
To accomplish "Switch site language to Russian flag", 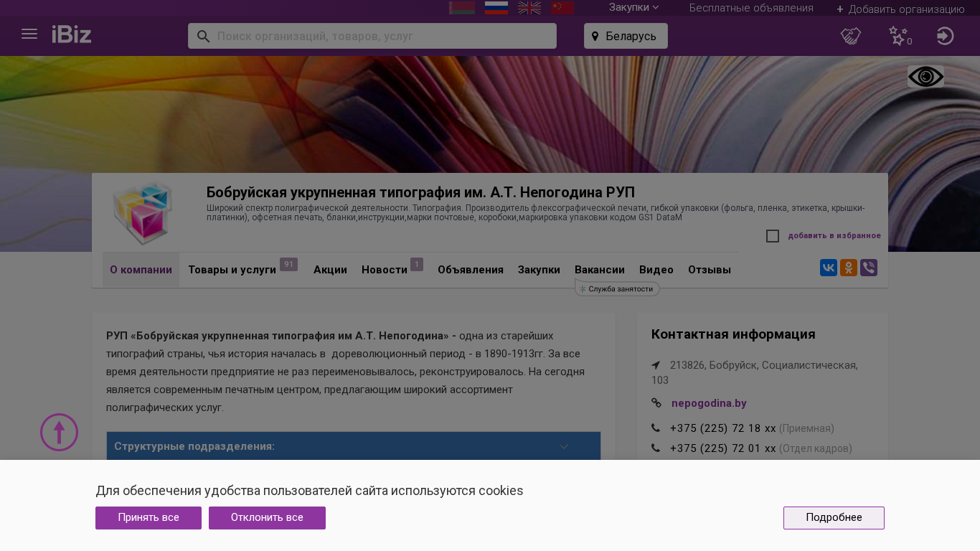I will coord(496,8).
